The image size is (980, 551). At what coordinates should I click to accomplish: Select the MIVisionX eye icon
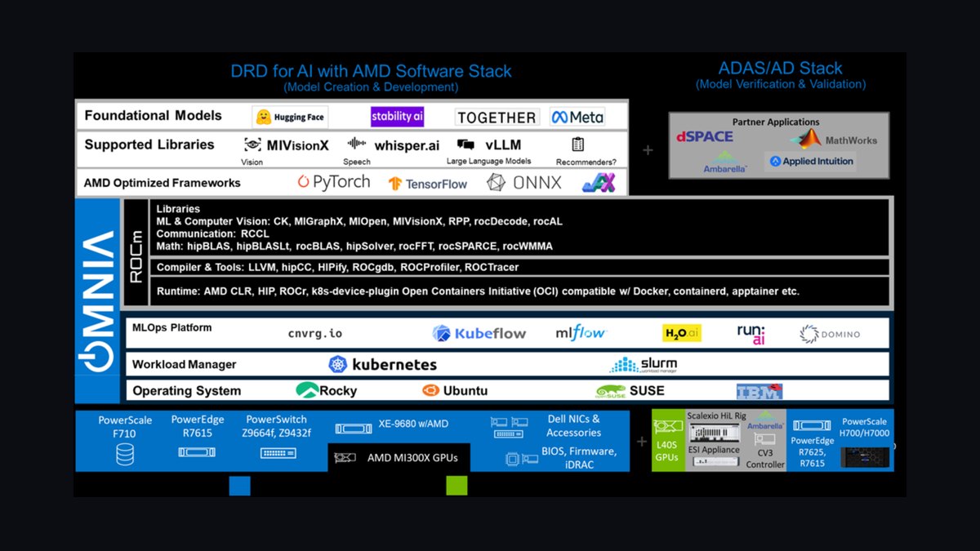click(252, 144)
